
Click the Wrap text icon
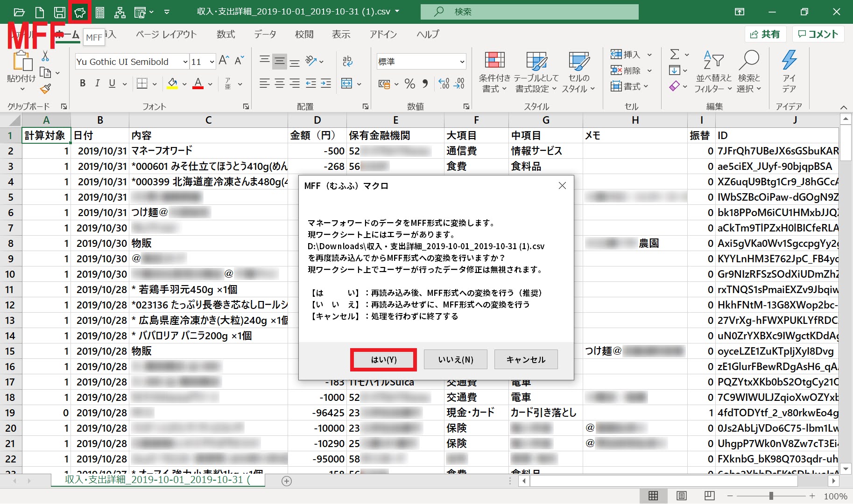tap(347, 61)
